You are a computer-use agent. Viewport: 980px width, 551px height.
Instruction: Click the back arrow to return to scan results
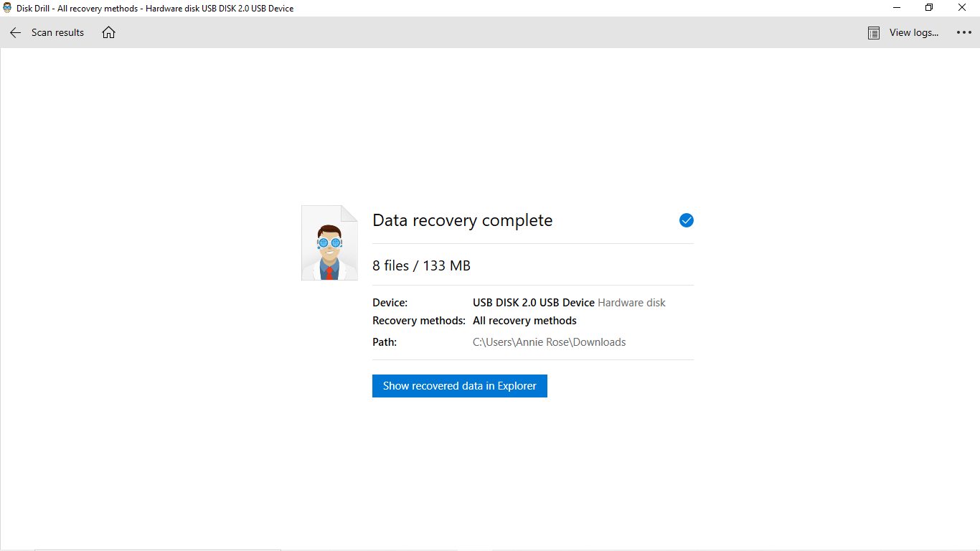point(14,32)
